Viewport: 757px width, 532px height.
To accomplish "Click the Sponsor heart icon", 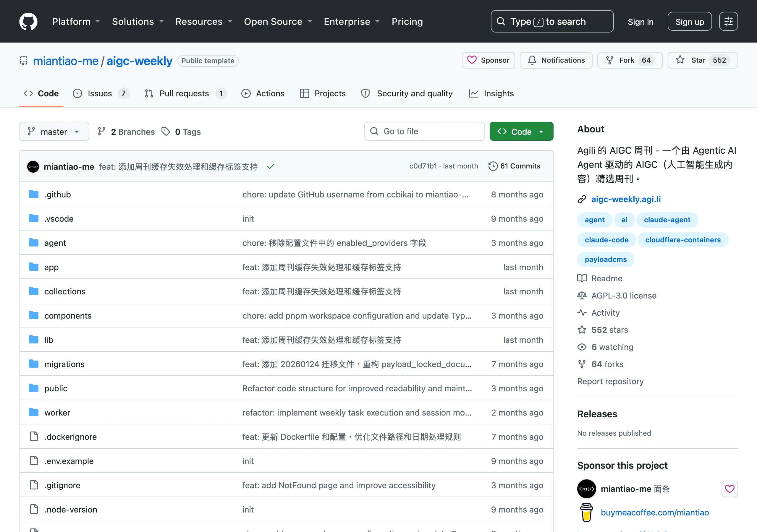I will tap(472, 60).
